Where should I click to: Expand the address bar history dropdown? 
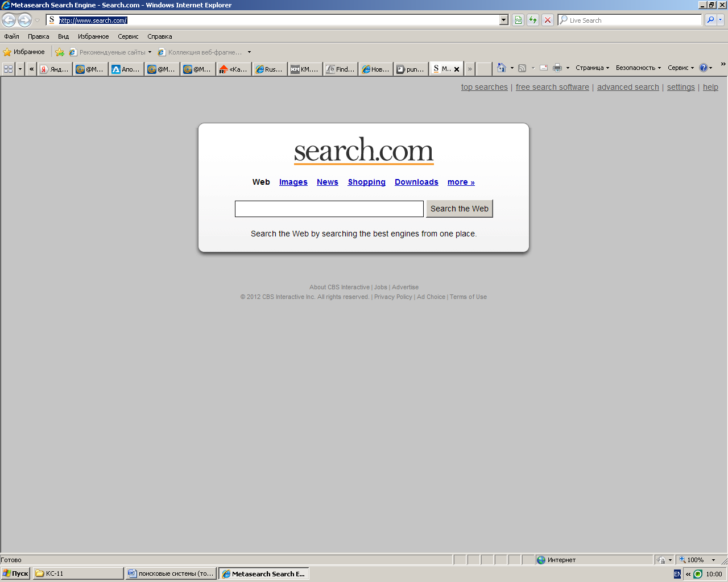pos(504,20)
